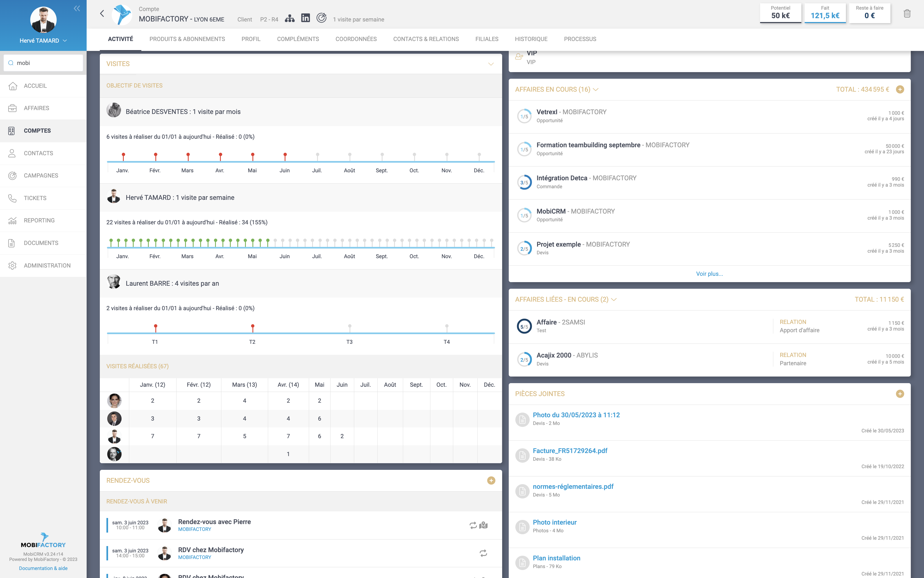This screenshot has width=924, height=578.
Task: Open the Processus tab
Action: coord(580,39)
